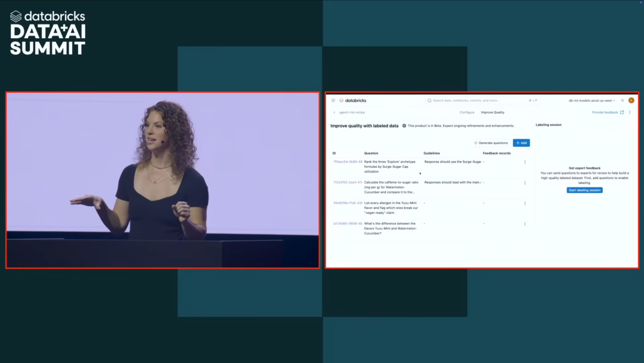Open row actions for 'Rank the three Explore' question

525,162
